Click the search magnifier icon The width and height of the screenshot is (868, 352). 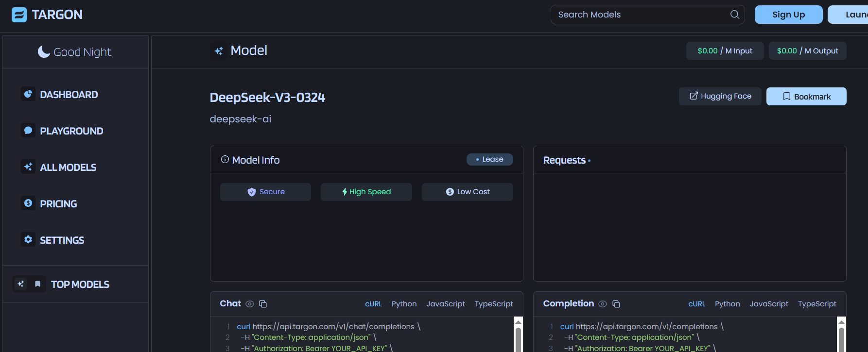(735, 15)
